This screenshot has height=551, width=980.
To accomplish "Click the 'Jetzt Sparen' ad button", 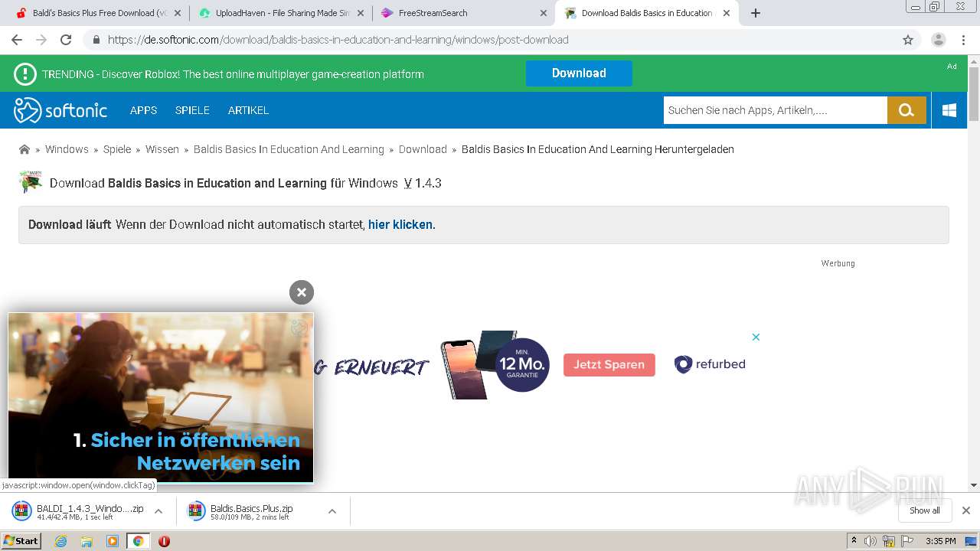I will click(x=609, y=364).
